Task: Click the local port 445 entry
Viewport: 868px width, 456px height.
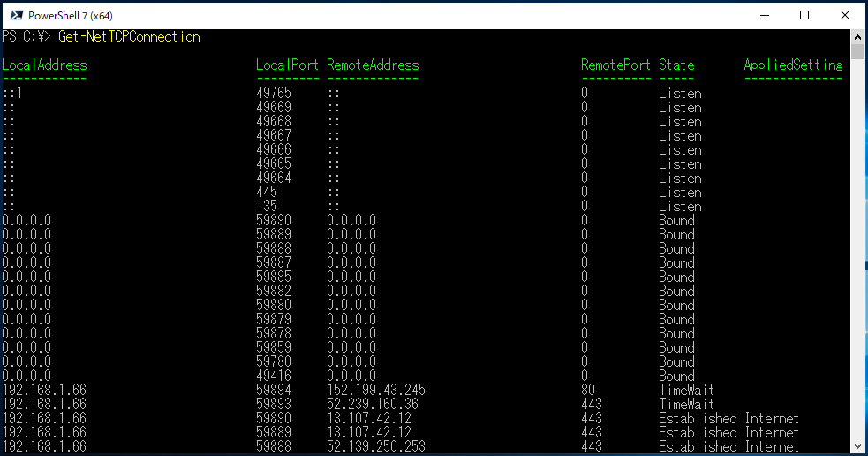Action: (267, 193)
